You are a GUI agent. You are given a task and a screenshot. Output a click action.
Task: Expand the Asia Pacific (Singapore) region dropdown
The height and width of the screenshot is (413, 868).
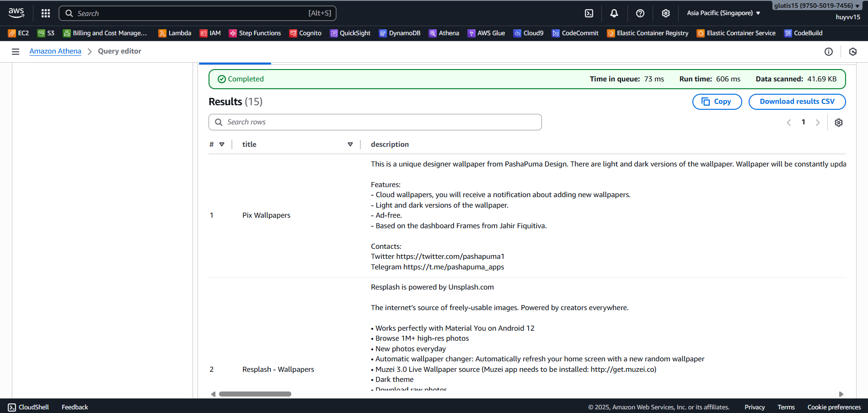click(x=723, y=13)
